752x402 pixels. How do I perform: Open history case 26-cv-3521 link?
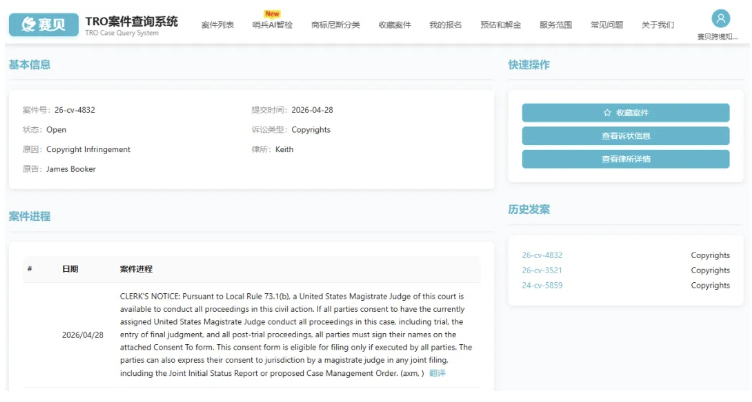click(x=542, y=270)
